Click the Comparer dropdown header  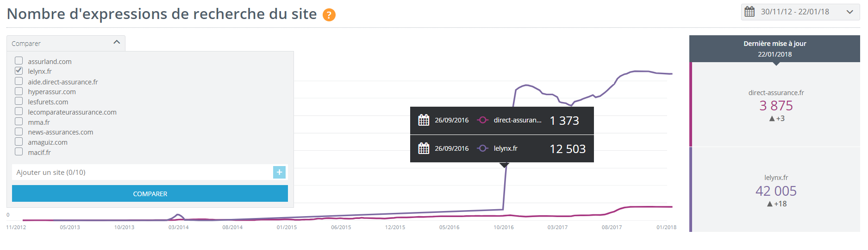point(66,43)
